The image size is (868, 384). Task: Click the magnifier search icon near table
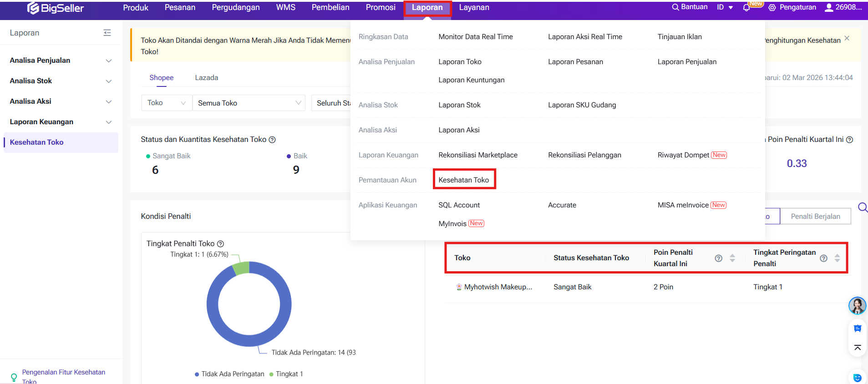pos(862,208)
